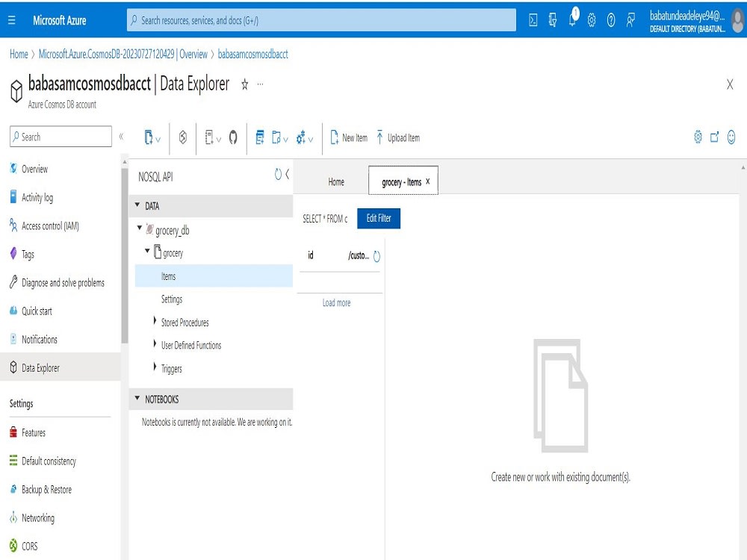
Task: Collapse the NOTEBOOKS section
Action: tap(137, 398)
